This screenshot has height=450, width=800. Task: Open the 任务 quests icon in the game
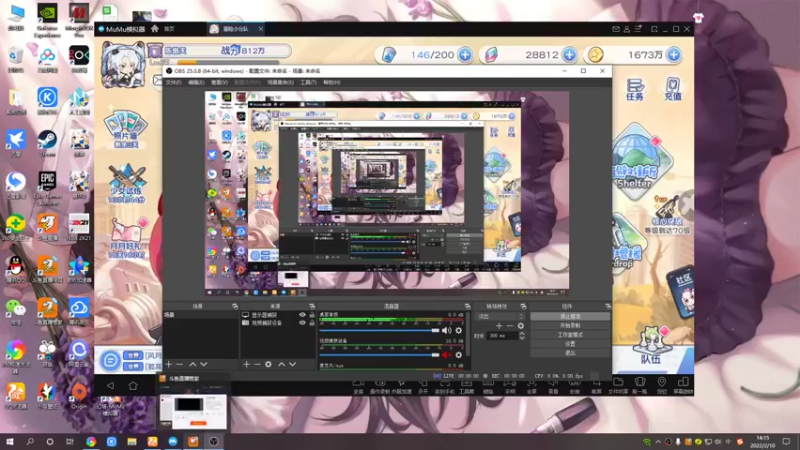click(635, 89)
